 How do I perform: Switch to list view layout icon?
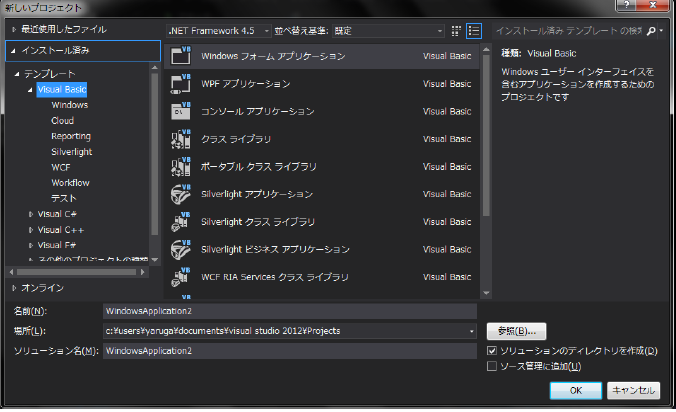click(x=474, y=31)
